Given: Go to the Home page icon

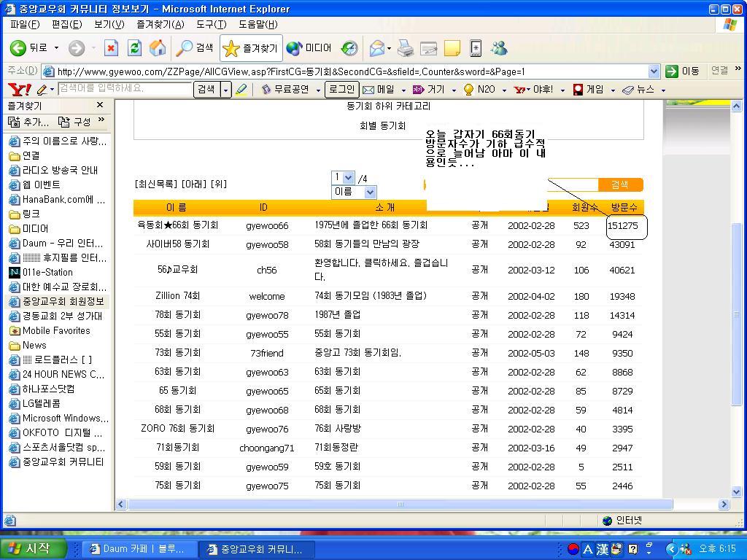Looking at the screenshot, I should tap(157, 48).
